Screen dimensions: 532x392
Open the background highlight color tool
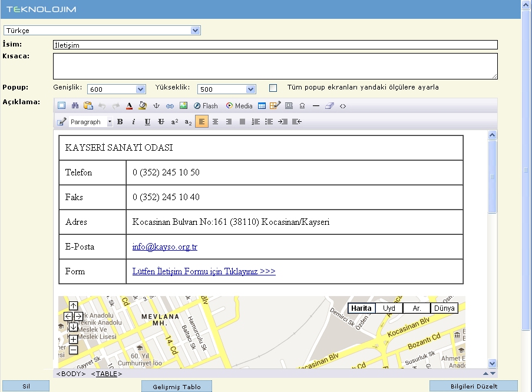pyautogui.click(x=143, y=106)
